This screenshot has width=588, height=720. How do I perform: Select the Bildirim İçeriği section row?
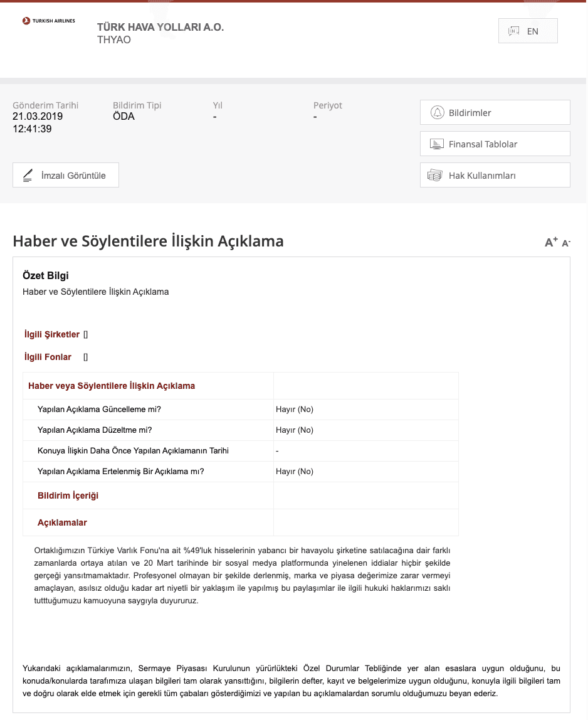pyautogui.click(x=68, y=495)
